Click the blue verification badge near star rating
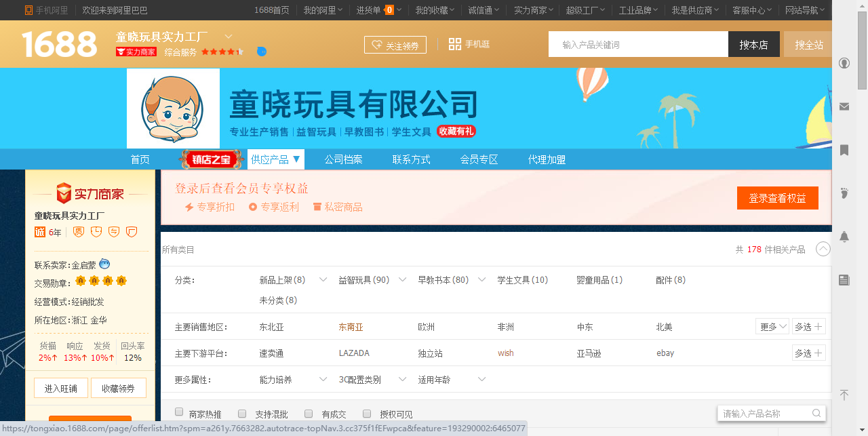Screen dimensions: 868x436 pos(262,52)
